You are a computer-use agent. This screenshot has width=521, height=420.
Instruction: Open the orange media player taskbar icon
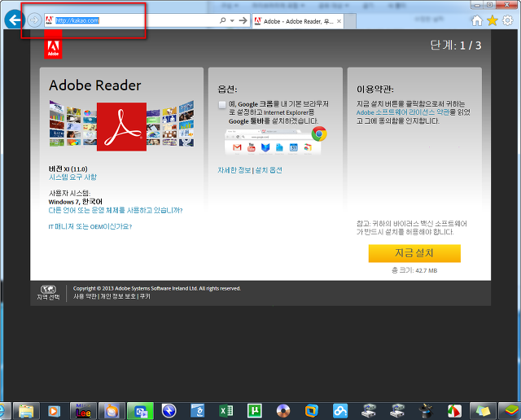pyautogui.click(x=54, y=411)
